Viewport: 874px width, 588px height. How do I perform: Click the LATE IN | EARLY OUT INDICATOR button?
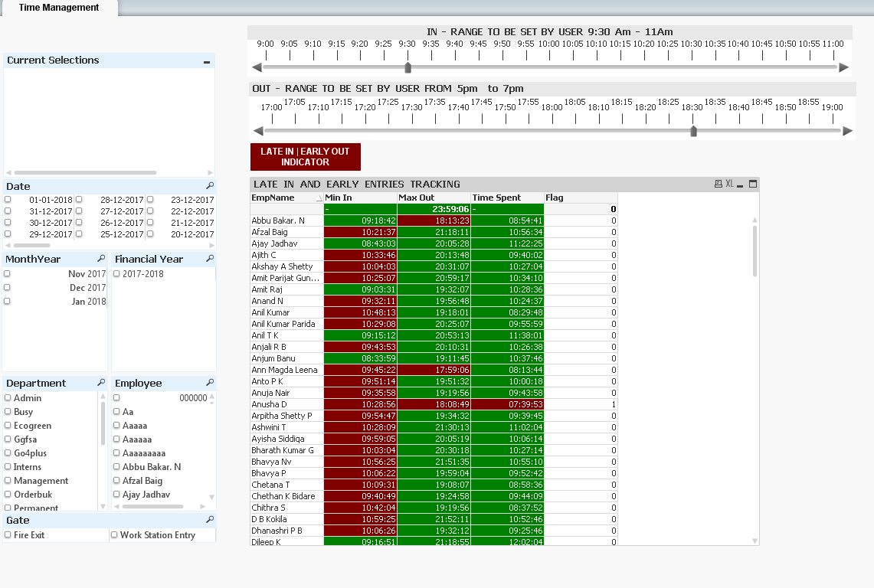(305, 157)
